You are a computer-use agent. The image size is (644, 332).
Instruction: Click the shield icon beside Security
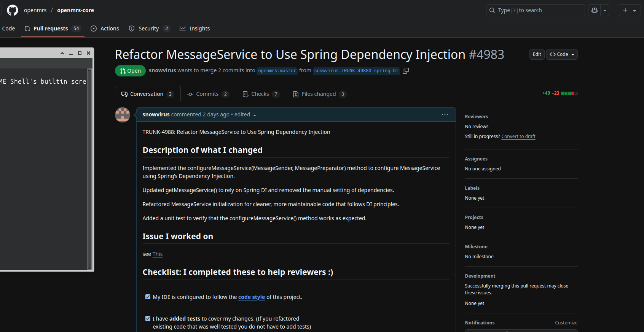(132, 29)
